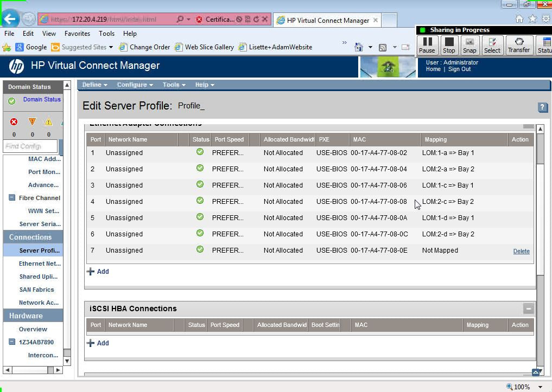This screenshot has width=552, height=392.
Task: Click the Find Configuration search field
Action: (x=30, y=146)
